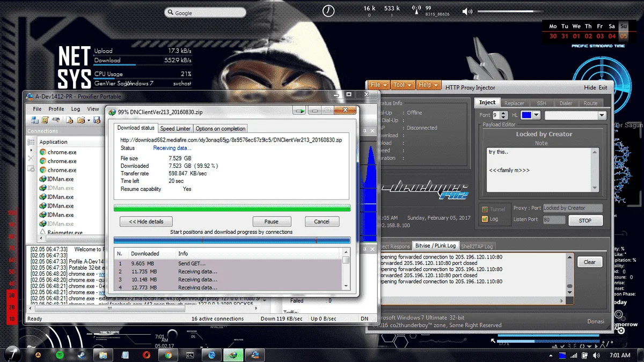Open the File dropdown in HTTP Proxy Injector
The image size is (644, 362).
point(378,85)
